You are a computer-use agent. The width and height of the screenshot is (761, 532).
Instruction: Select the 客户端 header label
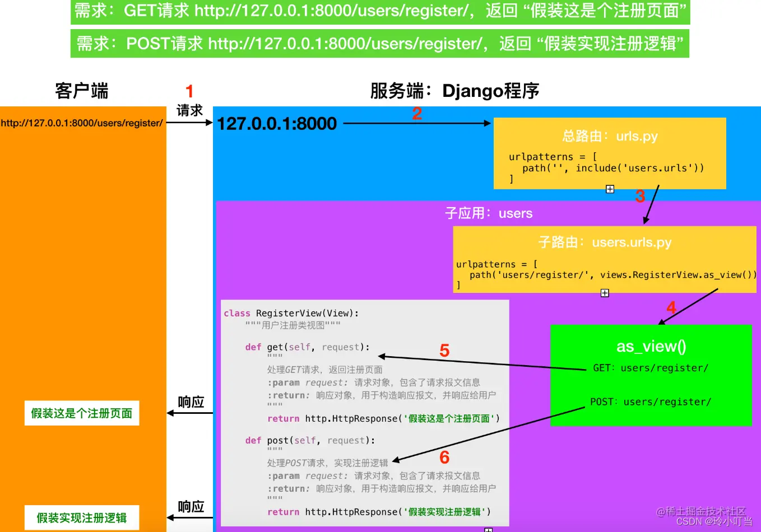81,91
